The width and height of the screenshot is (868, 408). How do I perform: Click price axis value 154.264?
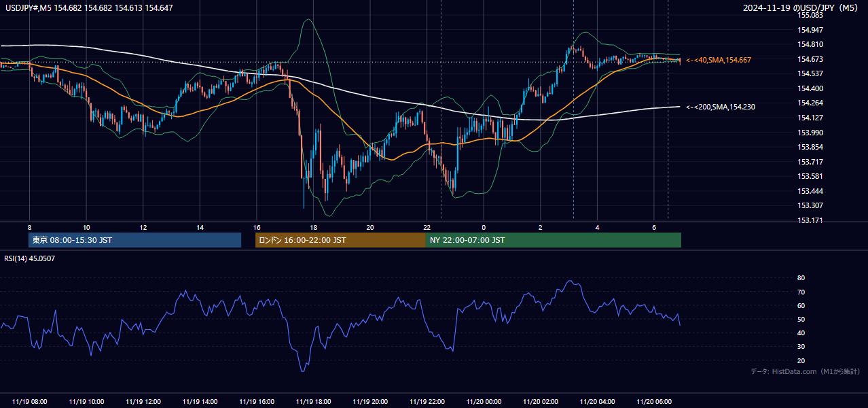(810, 103)
